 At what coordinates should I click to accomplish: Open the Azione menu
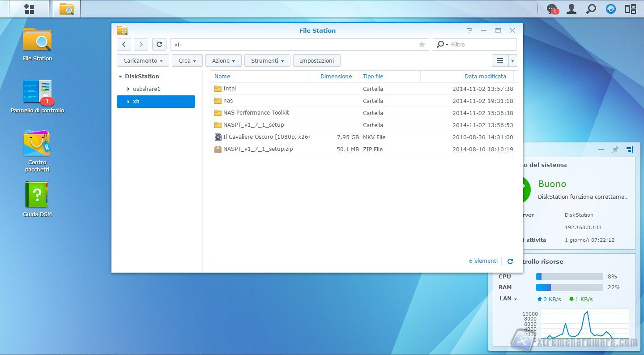pyautogui.click(x=223, y=60)
